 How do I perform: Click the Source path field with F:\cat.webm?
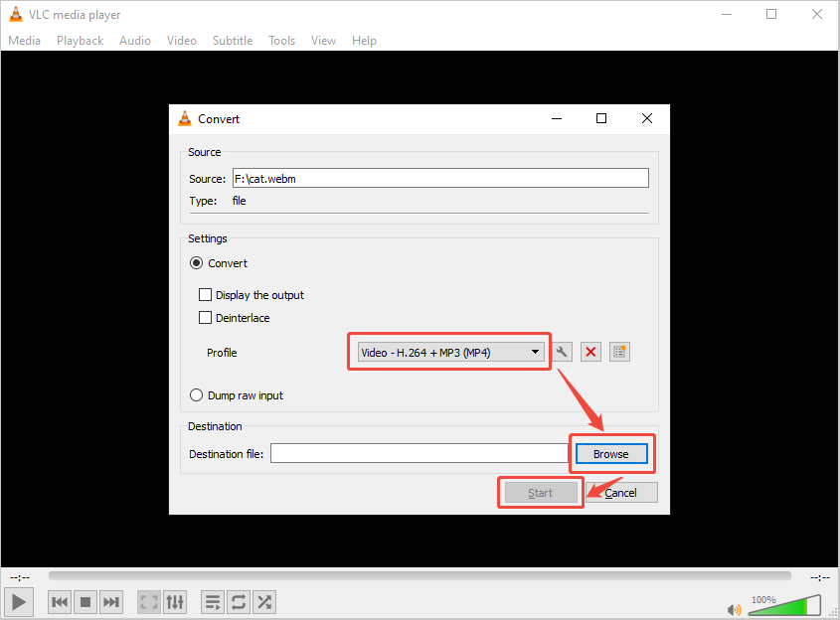point(440,178)
